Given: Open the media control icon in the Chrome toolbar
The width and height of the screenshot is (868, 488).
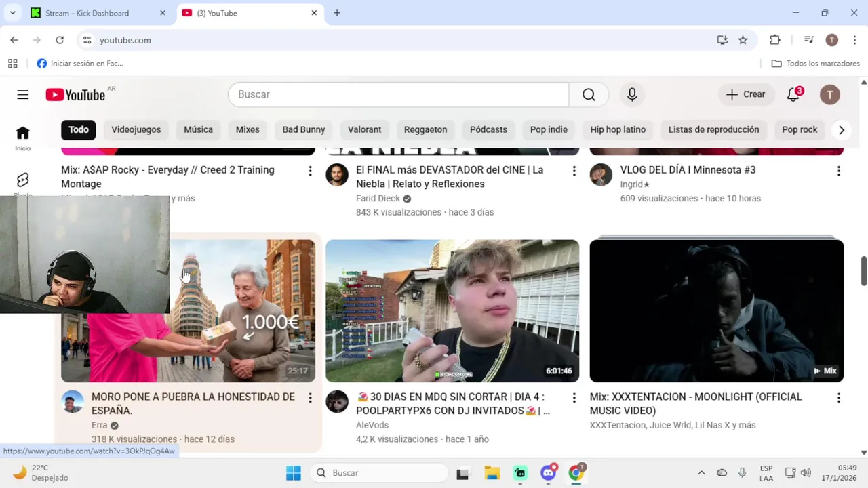Looking at the screenshot, I should click(808, 40).
